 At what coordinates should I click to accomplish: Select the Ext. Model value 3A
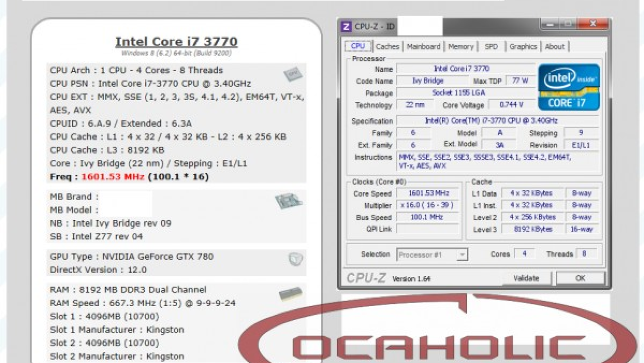[x=499, y=145]
